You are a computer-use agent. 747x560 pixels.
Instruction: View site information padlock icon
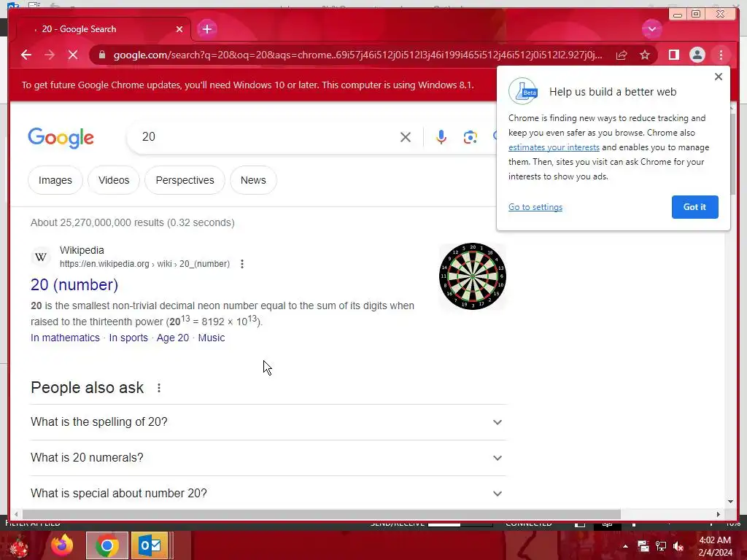click(x=101, y=55)
